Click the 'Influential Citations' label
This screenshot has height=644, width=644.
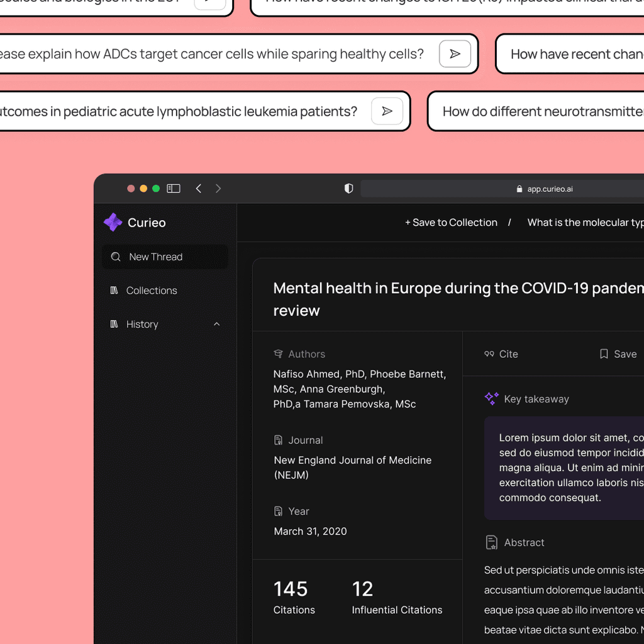point(397,609)
